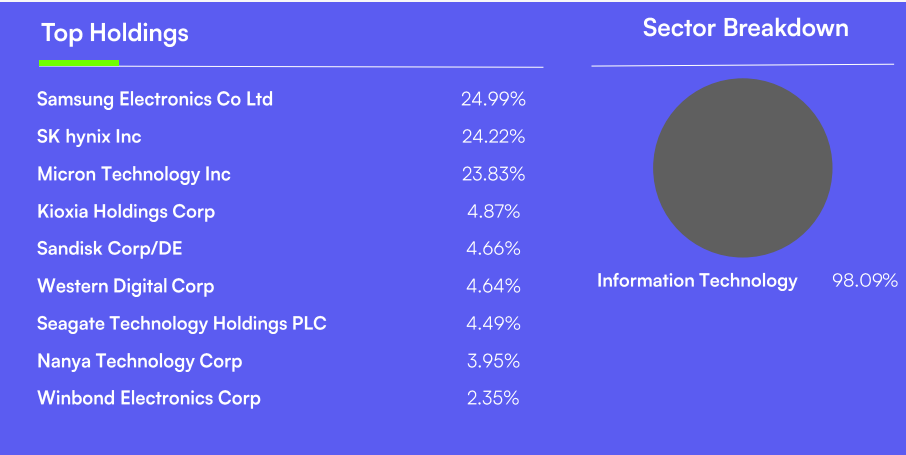Click the 98.09% sector percentage
This screenshot has height=455, width=906.
[x=865, y=281]
